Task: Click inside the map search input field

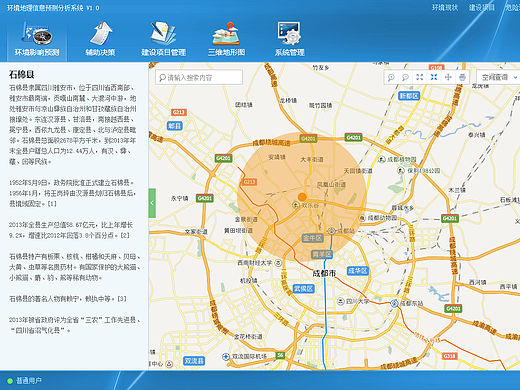Action: (199, 77)
